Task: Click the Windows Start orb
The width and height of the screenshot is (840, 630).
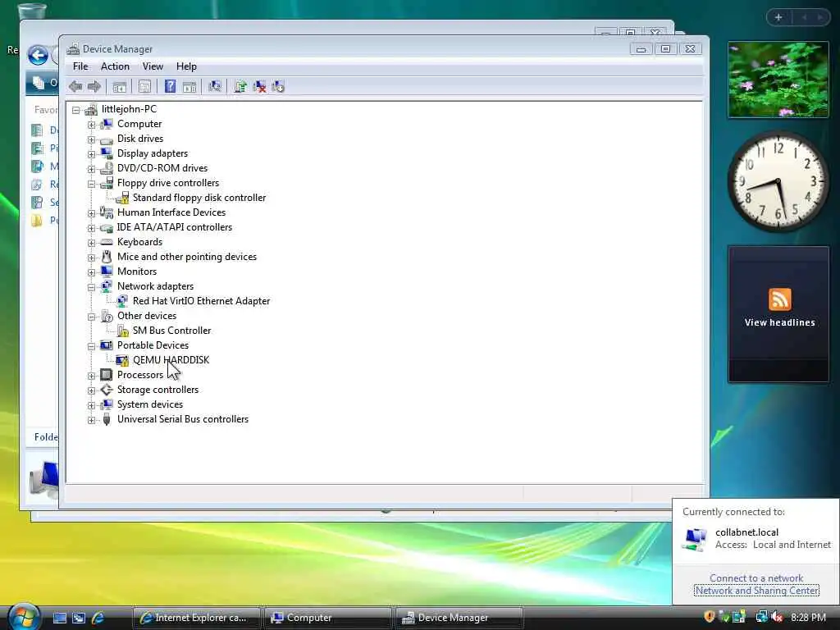Action: pos(24,617)
